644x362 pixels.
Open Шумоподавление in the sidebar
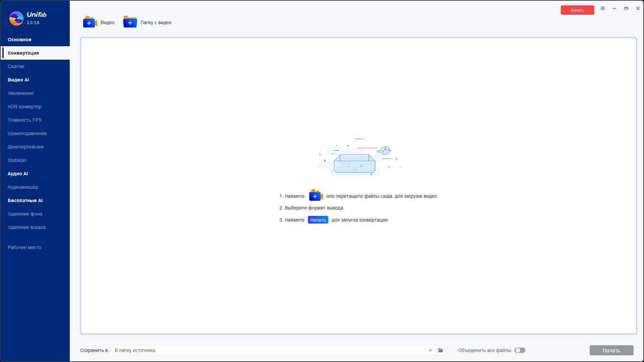[27, 133]
